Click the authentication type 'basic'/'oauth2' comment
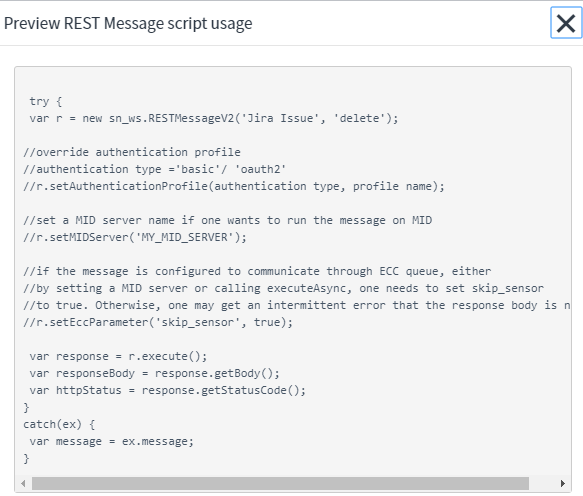The image size is (583, 496). [154, 169]
